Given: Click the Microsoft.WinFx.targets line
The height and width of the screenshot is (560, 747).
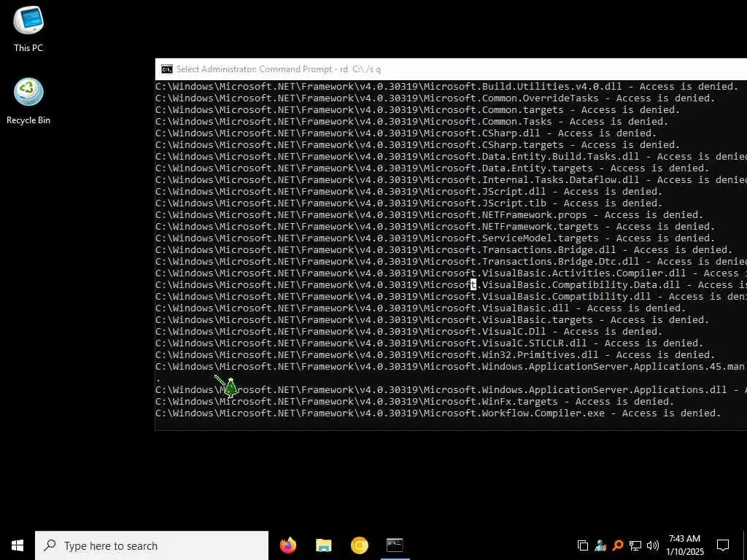Looking at the screenshot, I should tap(414, 402).
